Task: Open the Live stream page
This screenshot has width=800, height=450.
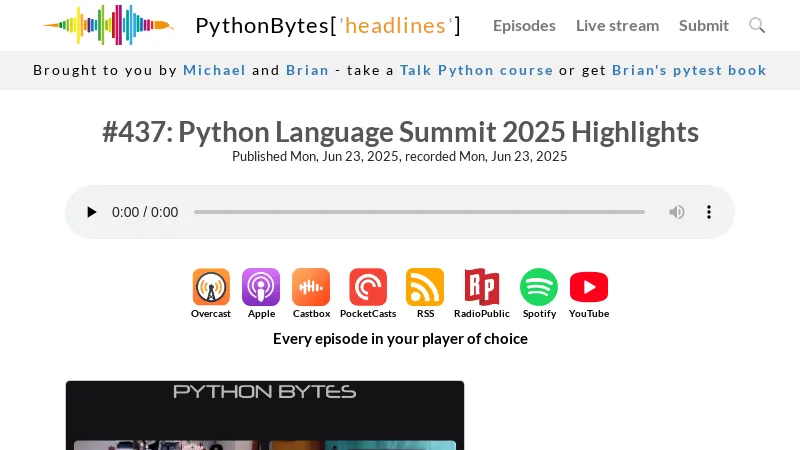Action: (617, 25)
